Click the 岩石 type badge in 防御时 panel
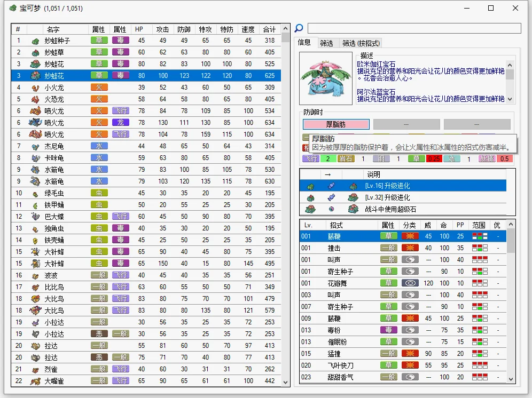Screen dimensions: 532x398 point(346,158)
